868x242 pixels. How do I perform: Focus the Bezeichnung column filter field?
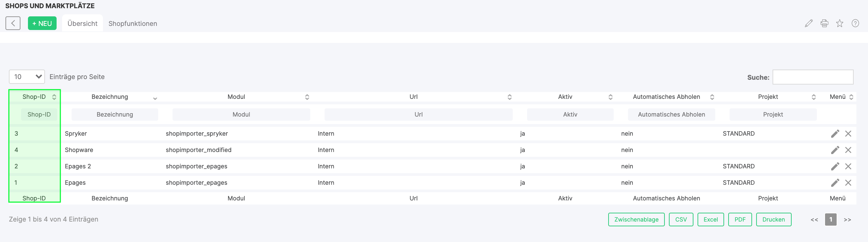click(115, 115)
